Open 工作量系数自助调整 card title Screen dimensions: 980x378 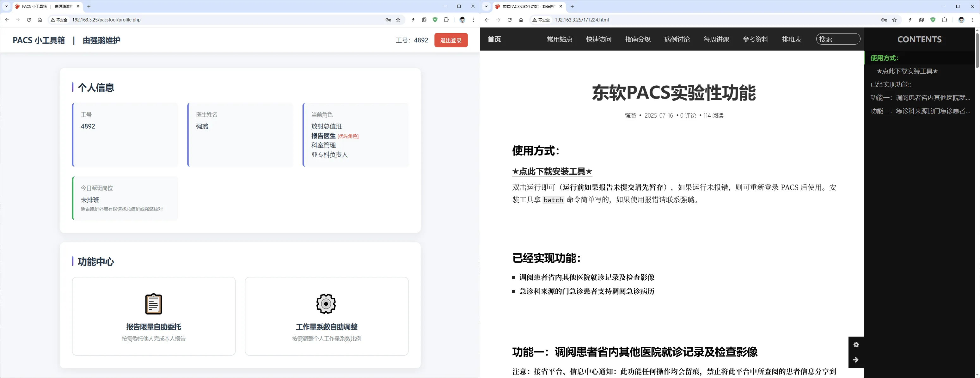pos(327,327)
